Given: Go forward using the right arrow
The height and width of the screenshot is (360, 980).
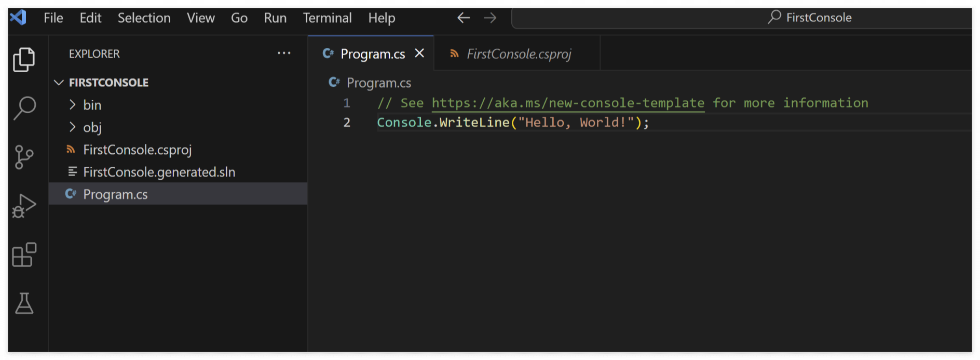Looking at the screenshot, I should (x=490, y=18).
